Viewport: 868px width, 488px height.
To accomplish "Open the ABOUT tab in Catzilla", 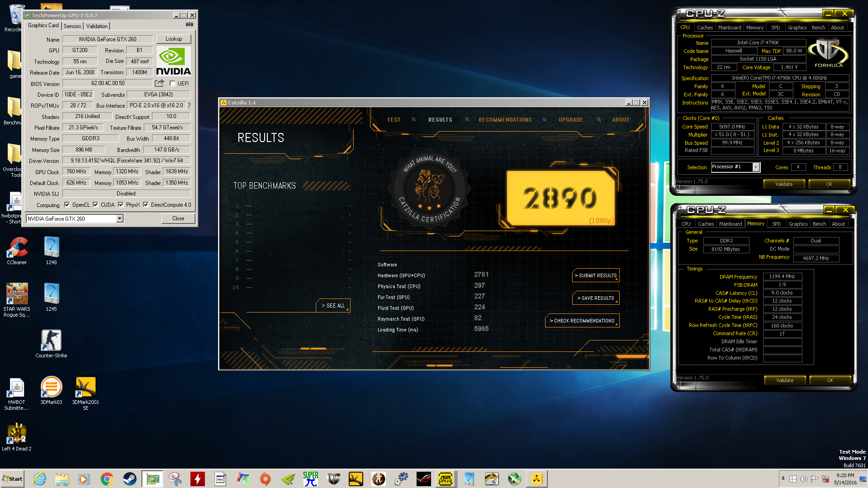I will [621, 119].
